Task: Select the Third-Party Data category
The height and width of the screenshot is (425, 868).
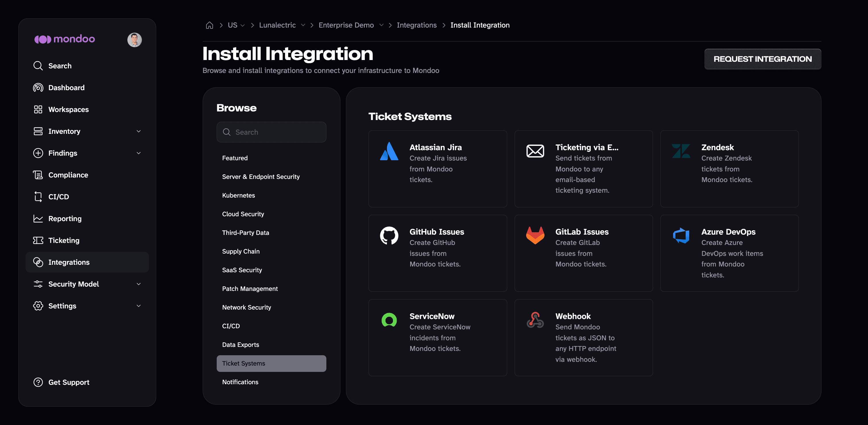Action: click(271, 233)
